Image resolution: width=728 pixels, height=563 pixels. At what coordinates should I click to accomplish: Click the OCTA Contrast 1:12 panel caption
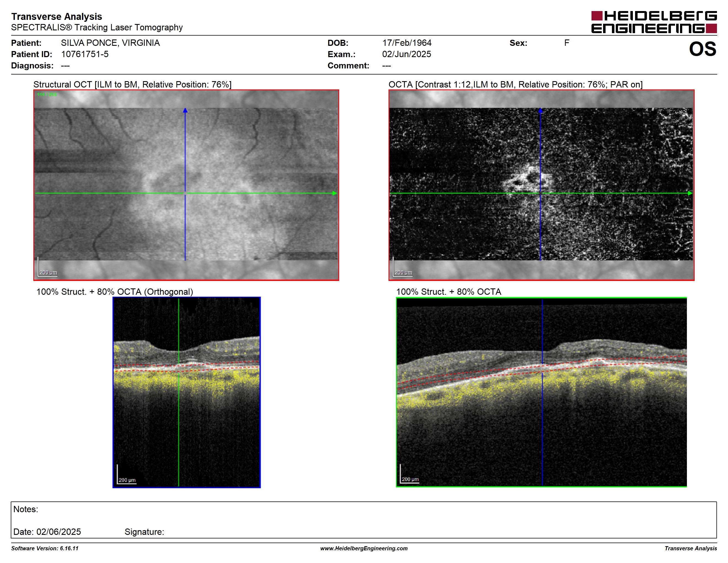tap(515, 84)
